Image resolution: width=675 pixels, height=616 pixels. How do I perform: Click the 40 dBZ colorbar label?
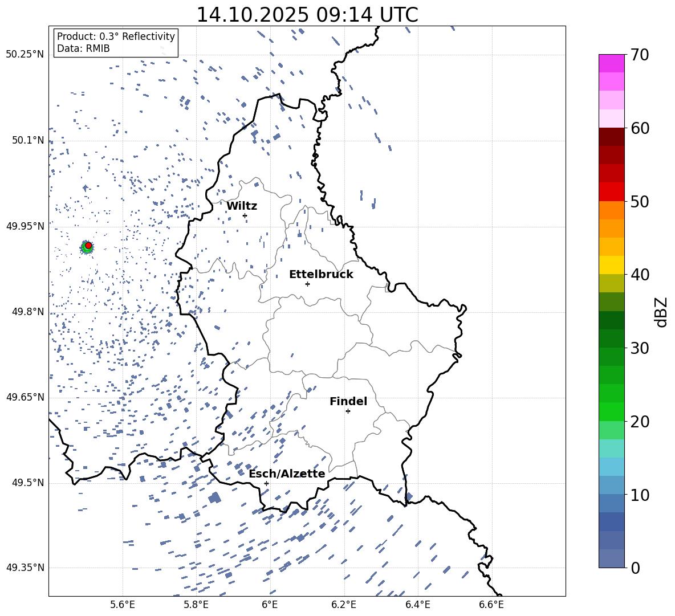click(639, 275)
